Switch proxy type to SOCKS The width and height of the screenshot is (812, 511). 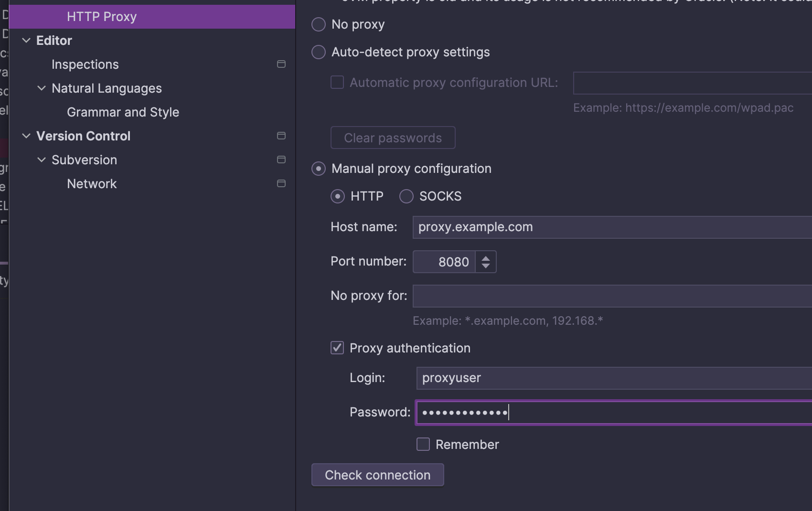tap(406, 196)
